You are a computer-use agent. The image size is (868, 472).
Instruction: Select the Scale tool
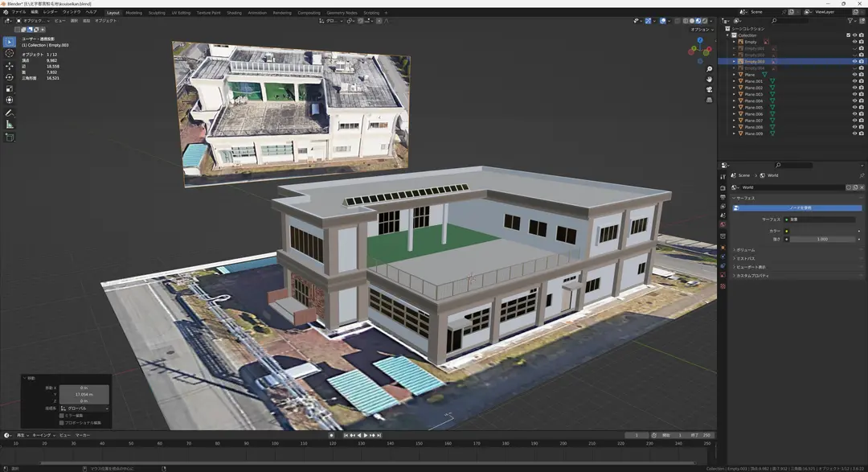pyautogui.click(x=10, y=88)
